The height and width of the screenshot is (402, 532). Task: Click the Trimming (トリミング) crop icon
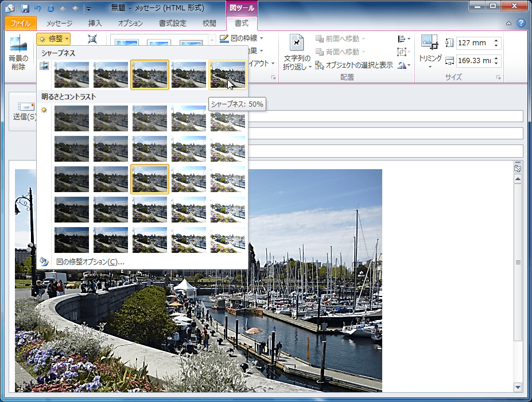point(429,42)
